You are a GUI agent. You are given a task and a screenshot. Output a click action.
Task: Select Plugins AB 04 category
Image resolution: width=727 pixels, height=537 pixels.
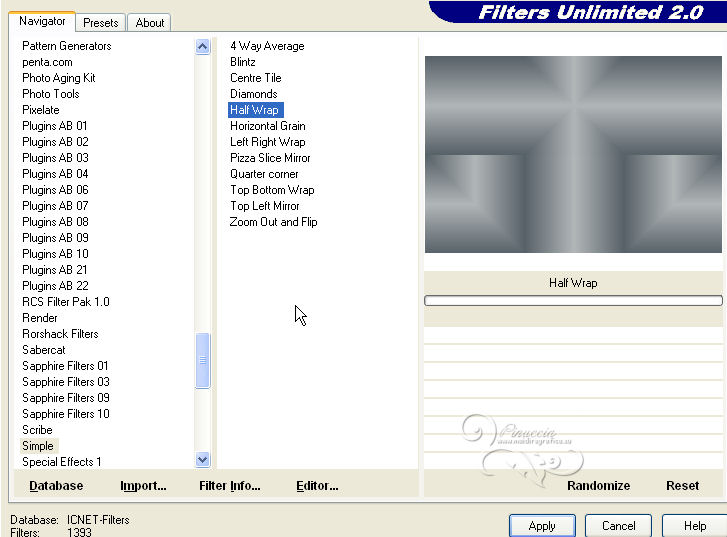[55, 174]
